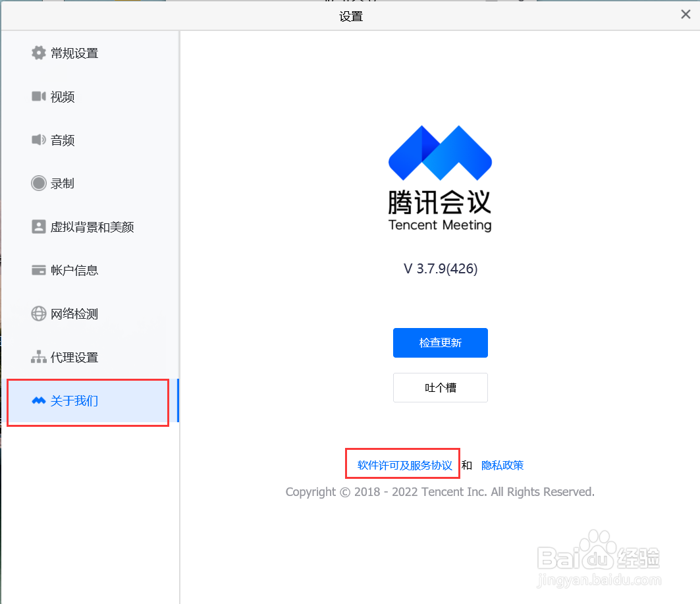700x604 pixels.
Task: Switch to the 视频 settings tab
Action: (x=90, y=96)
